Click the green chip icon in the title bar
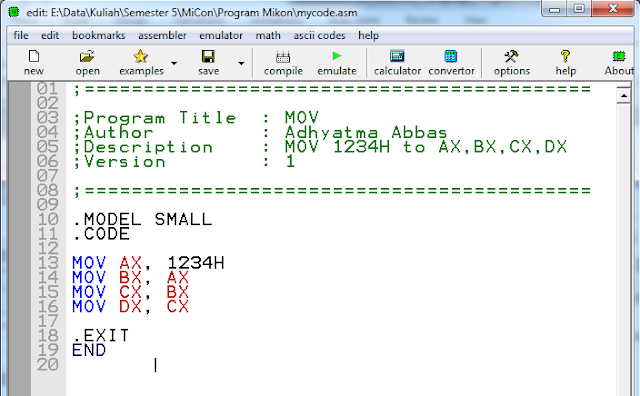This screenshot has width=640, height=396. [14, 12]
